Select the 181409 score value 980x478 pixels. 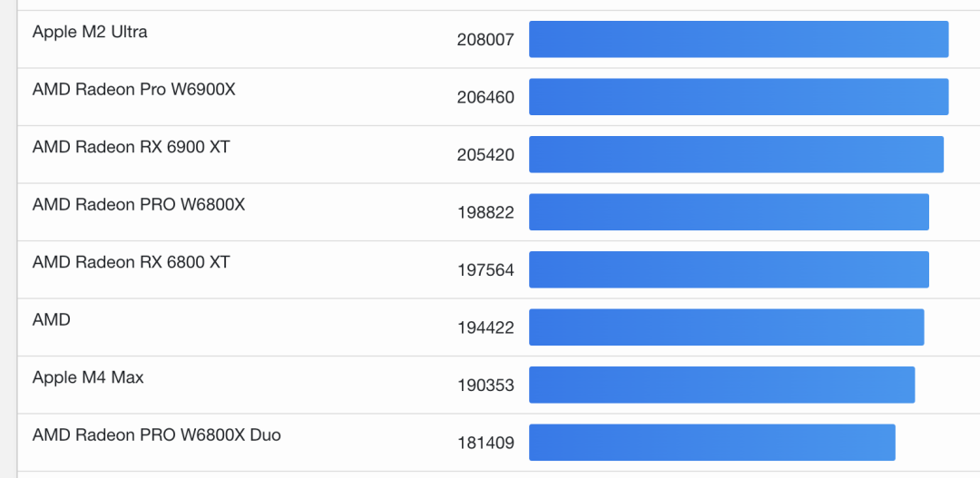(x=485, y=444)
